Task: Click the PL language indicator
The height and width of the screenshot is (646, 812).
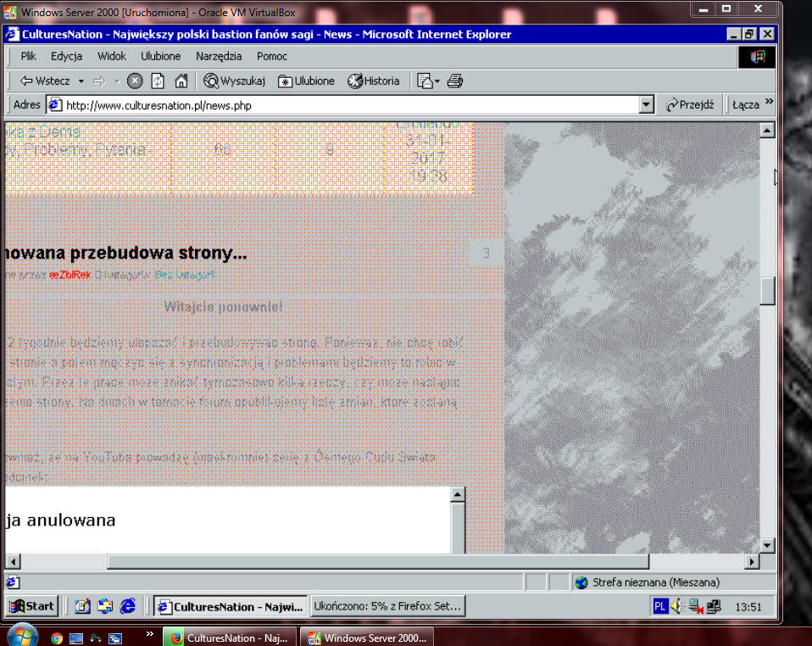Action: pyautogui.click(x=659, y=606)
